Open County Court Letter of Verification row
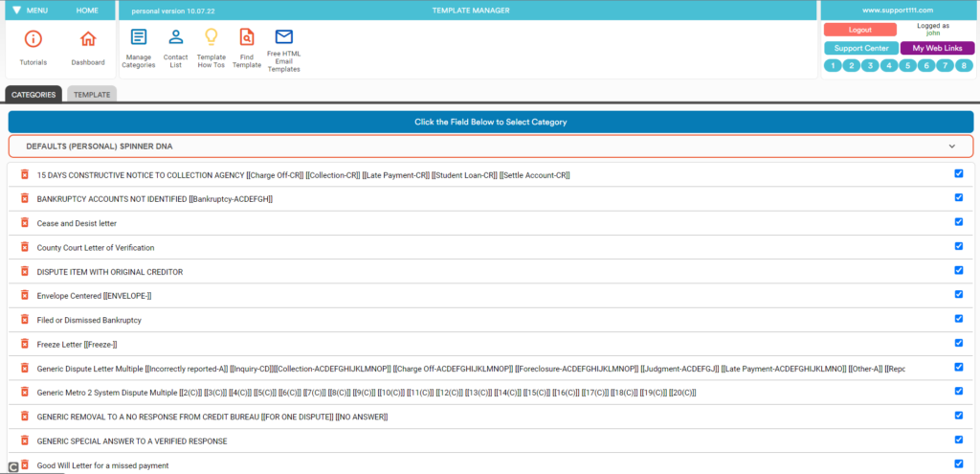Screen dimensions: 980x474 (x=491, y=247)
